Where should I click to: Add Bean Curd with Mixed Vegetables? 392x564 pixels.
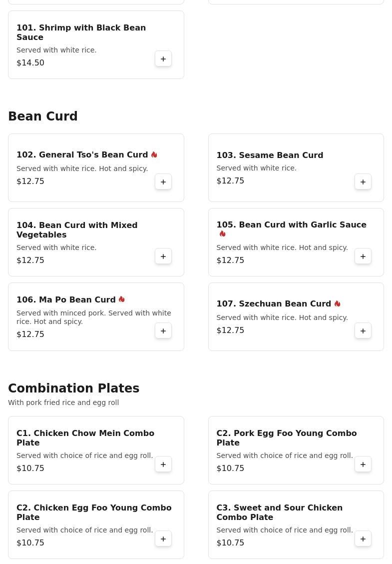pyautogui.click(x=163, y=256)
